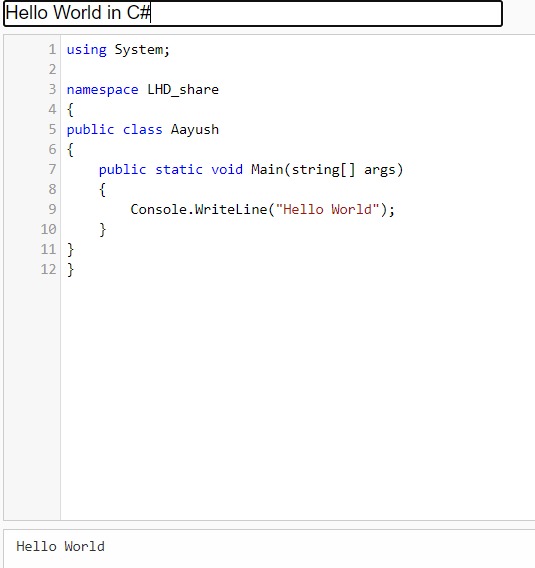The height and width of the screenshot is (568, 535).
Task: Click the opening brace on line 8
Action: tap(103, 189)
